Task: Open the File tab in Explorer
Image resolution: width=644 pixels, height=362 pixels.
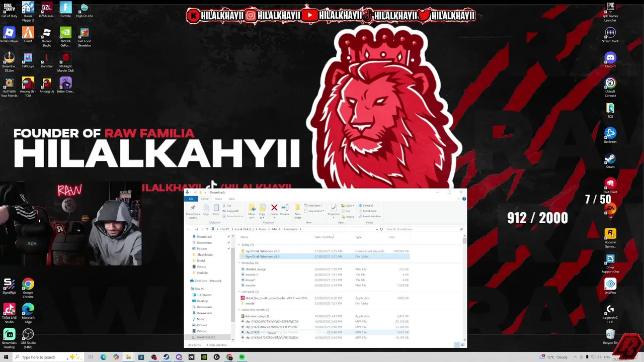Action: 191,199
